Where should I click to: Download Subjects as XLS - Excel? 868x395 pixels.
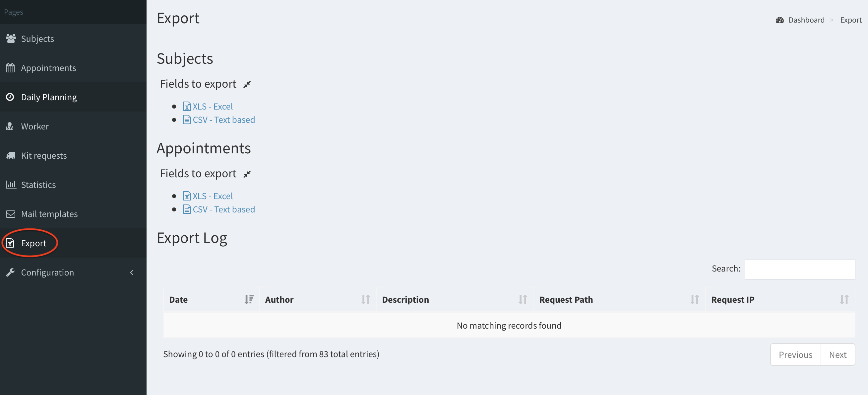pos(212,107)
